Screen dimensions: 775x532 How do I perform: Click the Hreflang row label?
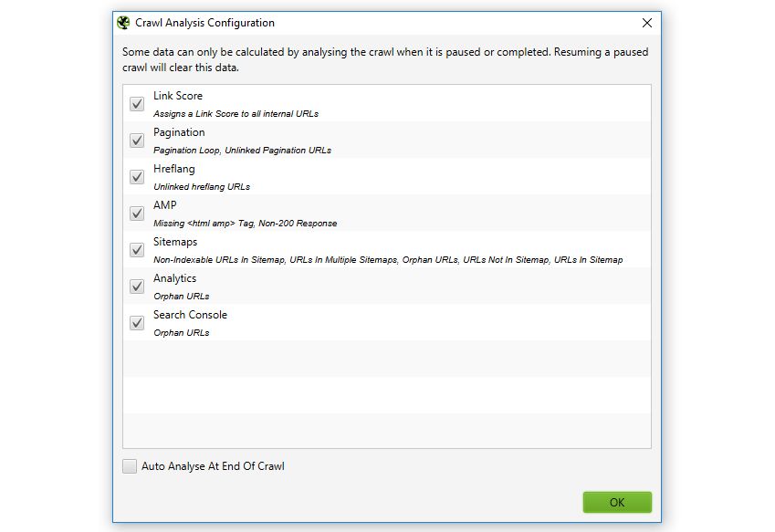click(173, 169)
